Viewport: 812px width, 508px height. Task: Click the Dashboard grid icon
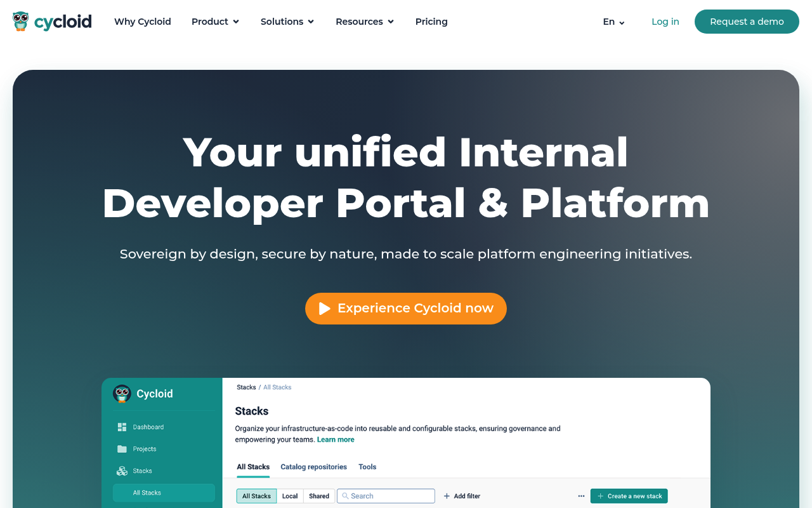[x=122, y=427]
